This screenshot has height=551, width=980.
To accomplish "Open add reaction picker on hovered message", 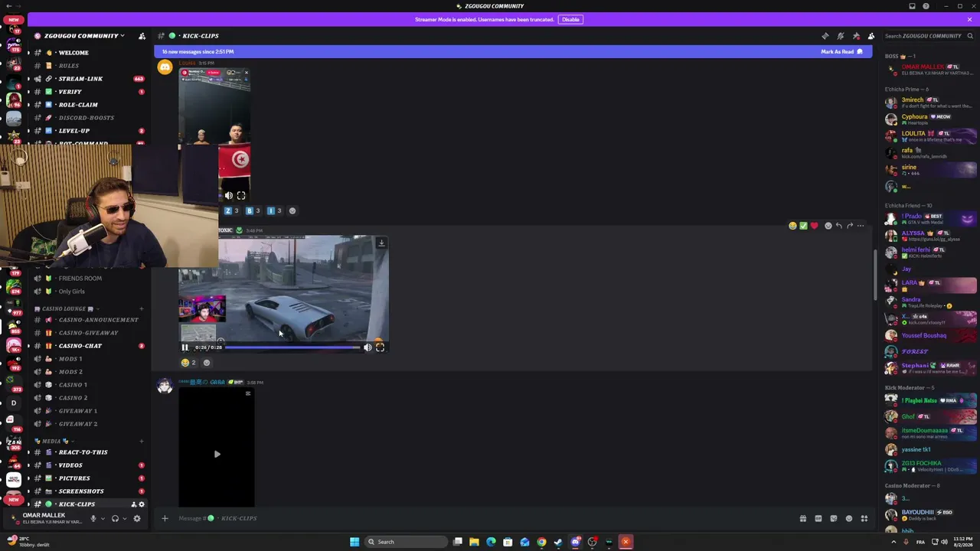I will tap(828, 226).
